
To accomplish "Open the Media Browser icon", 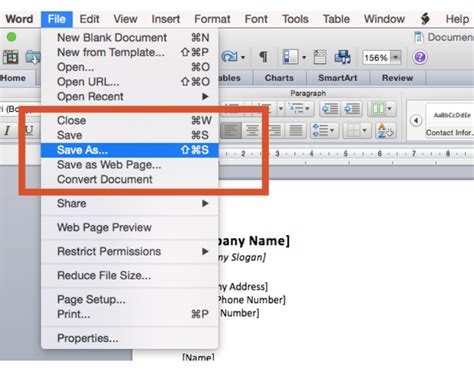I will 342,57.
